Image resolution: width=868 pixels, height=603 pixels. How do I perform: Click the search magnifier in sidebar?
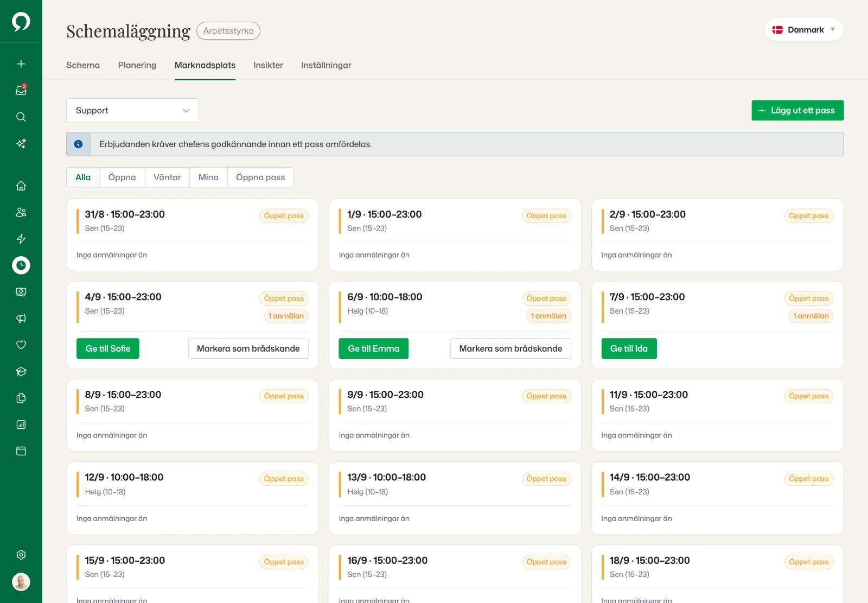point(21,117)
